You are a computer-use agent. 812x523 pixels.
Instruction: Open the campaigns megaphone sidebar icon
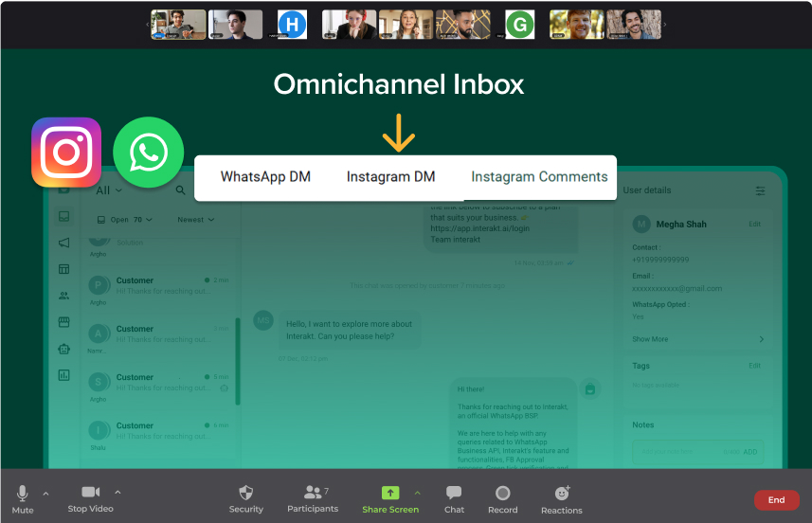[x=63, y=243]
